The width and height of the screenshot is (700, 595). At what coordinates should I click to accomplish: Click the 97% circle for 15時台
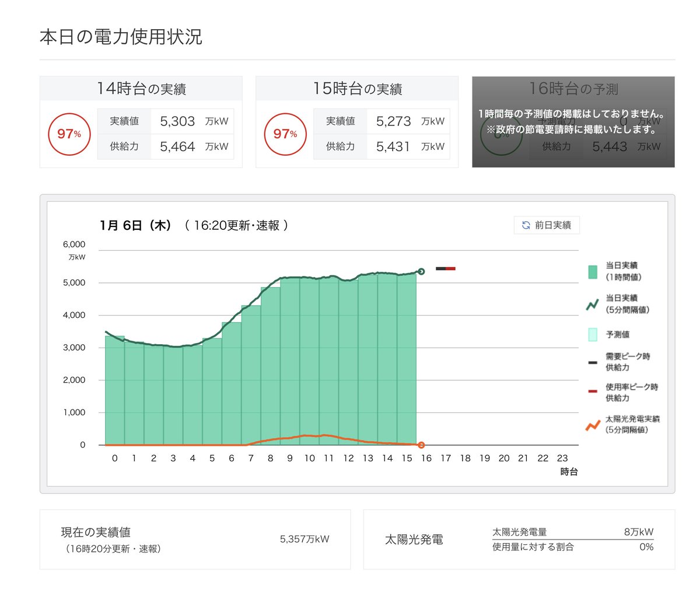[x=285, y=134]
